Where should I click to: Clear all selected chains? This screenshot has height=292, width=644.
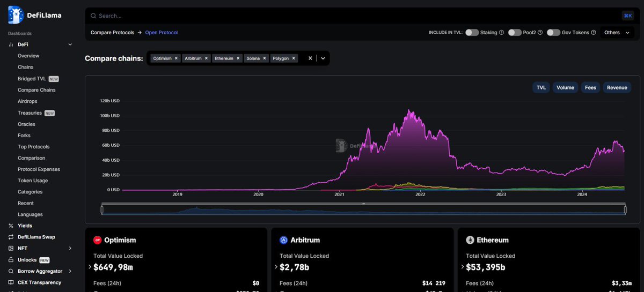pos(310,58)
